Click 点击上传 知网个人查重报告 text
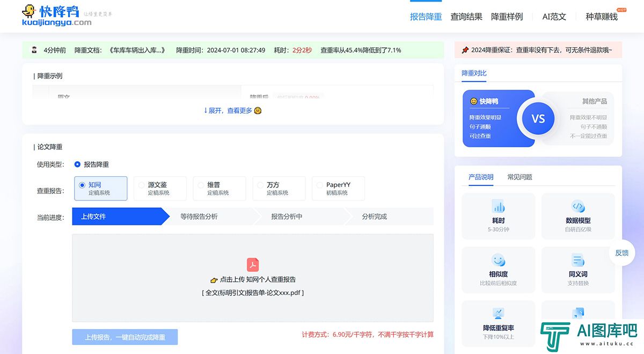Viewport: 644px width, 354px height. pos(258,279)
